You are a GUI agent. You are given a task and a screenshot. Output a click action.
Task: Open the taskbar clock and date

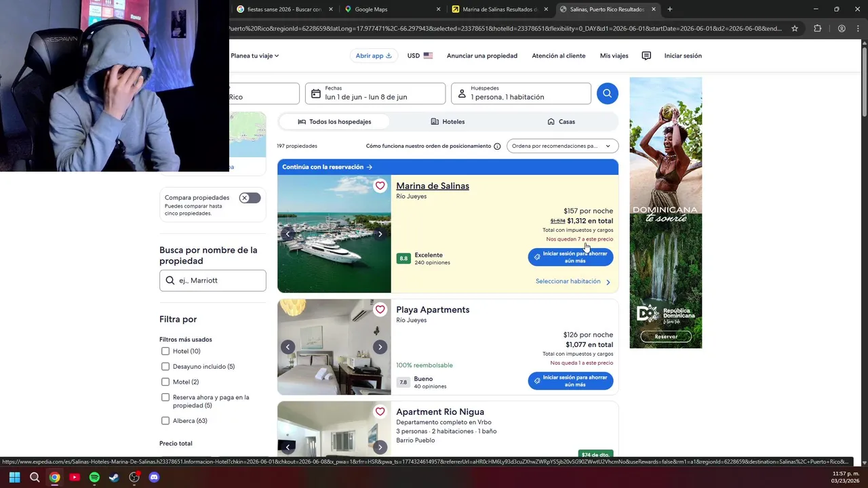(x=845, y=477)
